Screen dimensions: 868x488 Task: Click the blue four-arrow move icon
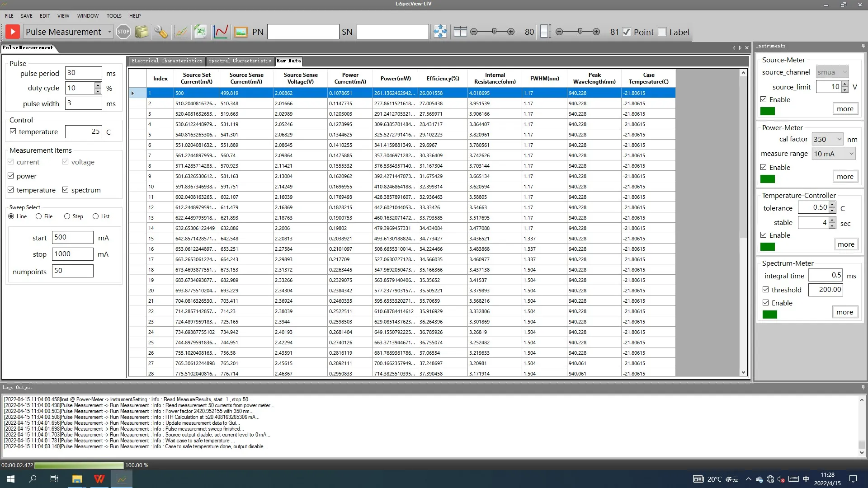coord(440,32)
